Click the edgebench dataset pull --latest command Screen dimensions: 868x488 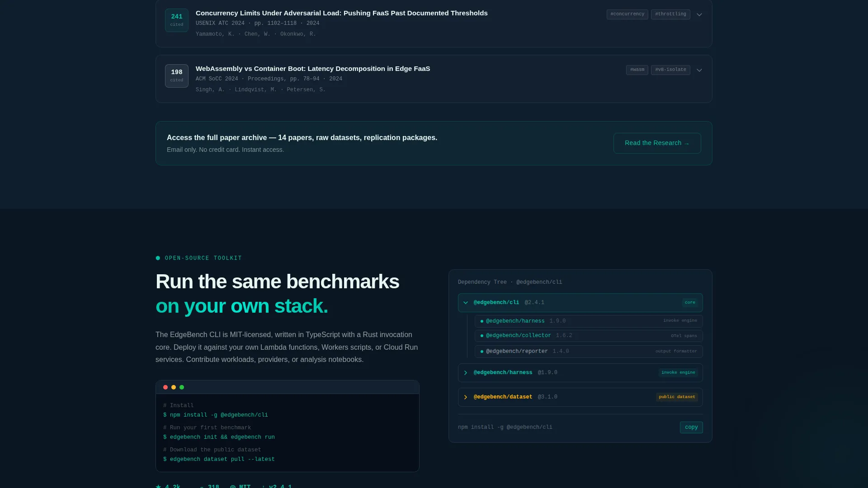219,460
